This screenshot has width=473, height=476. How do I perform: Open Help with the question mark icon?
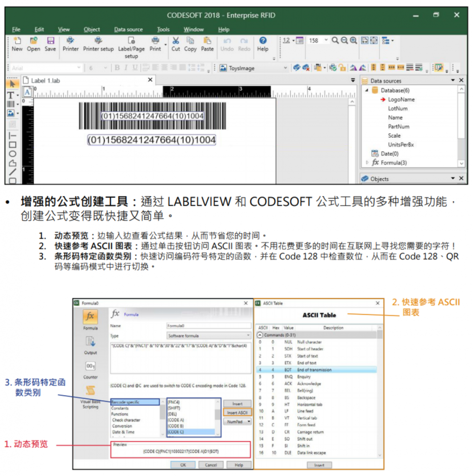tap(263, 41)
